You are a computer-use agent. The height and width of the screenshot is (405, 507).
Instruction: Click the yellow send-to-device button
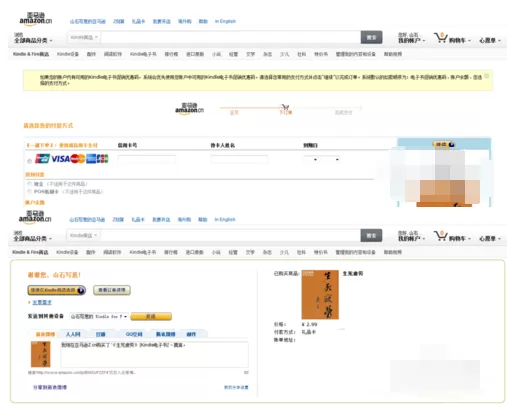point(151,316)
